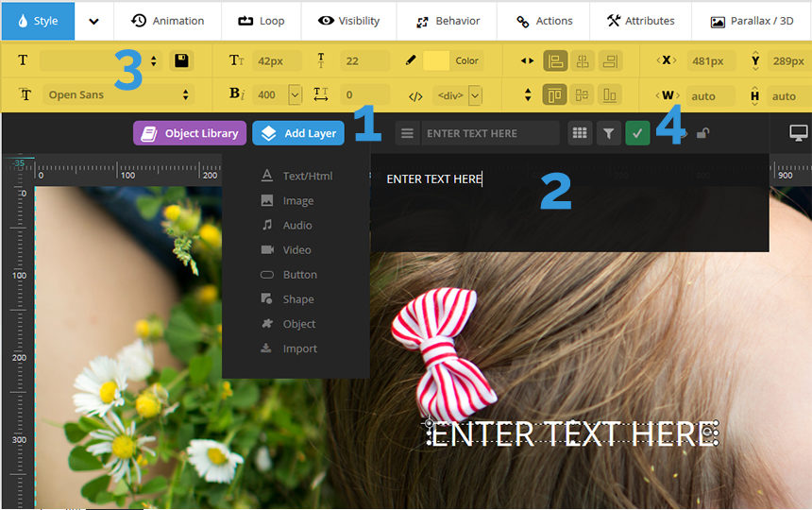Open the Open Sans font family dropdown
This screenshot has width=812, height=510.
(x=119, y=94)
